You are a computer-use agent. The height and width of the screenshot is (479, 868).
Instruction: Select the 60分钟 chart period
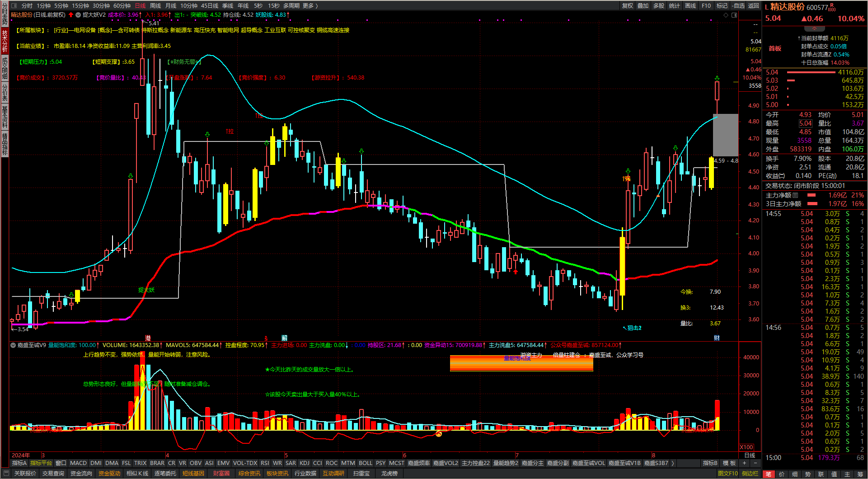(x=122, y=6)
